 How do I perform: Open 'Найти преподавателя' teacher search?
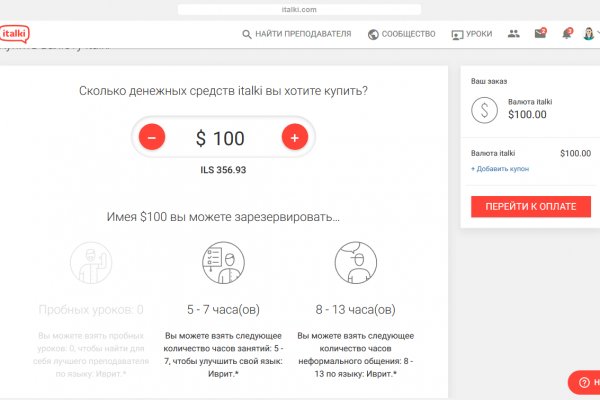(296, 34)
